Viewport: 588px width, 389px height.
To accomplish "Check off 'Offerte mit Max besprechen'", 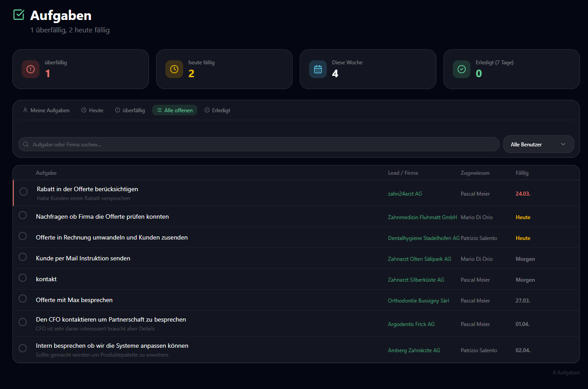I will pyautogui.click(x=23, y=299).
